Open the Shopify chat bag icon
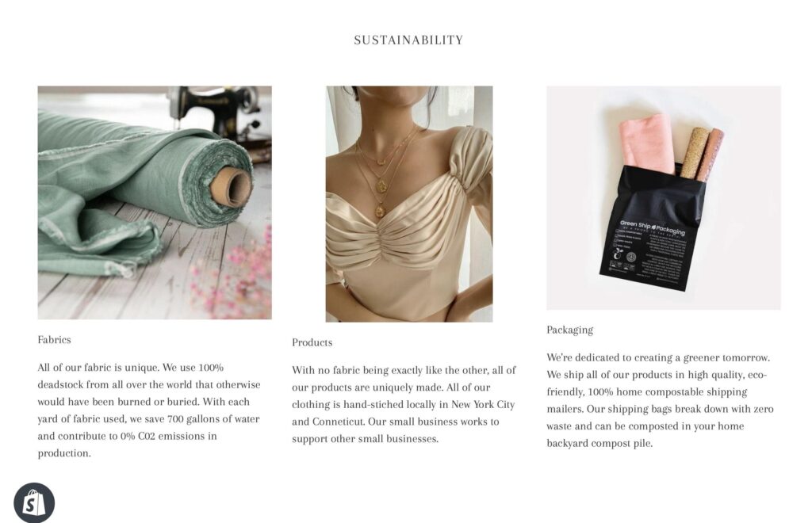Viewport: 812px width, 523px height. tap(34, 503)
